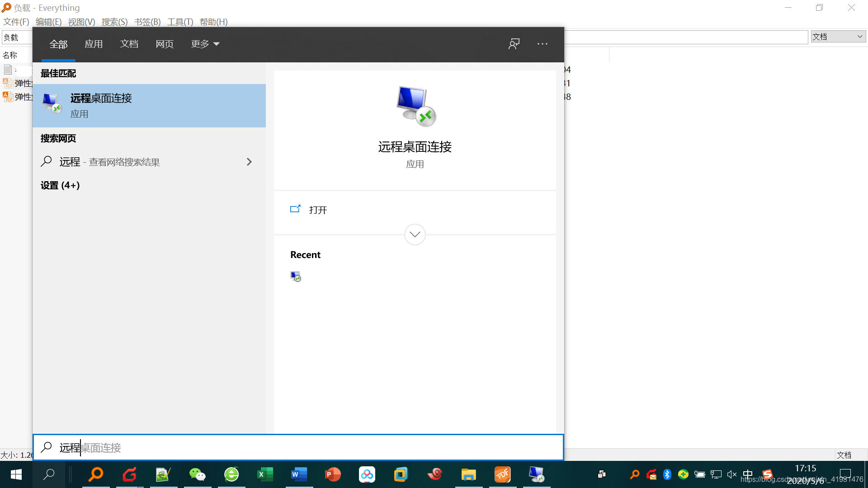Image resolution: width=868 pixels, height=488 pixels.
Task: Open WeChat from the taskbar
Action: pyautogui.click(x=197, y=474)
